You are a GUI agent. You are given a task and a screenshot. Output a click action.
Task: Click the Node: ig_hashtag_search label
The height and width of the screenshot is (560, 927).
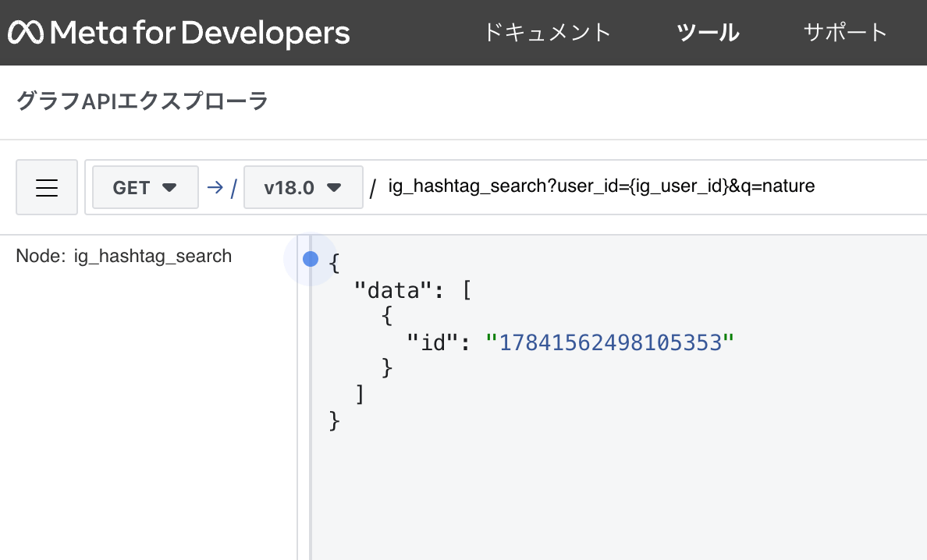[123, 256]
